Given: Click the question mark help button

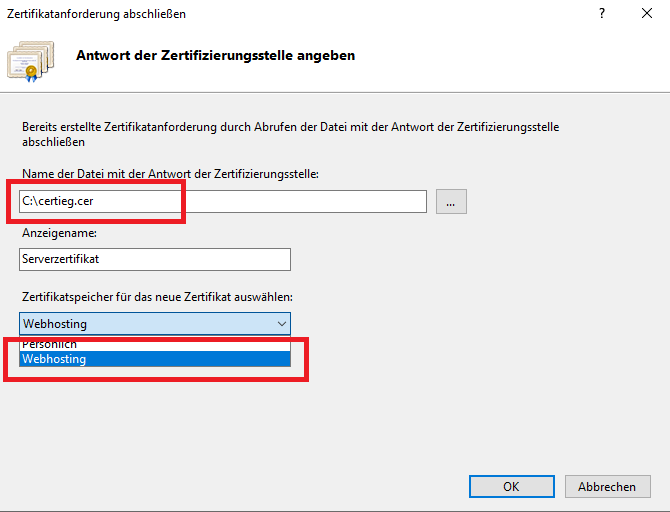Looking at the screenshot, I should tap(602, 14).
